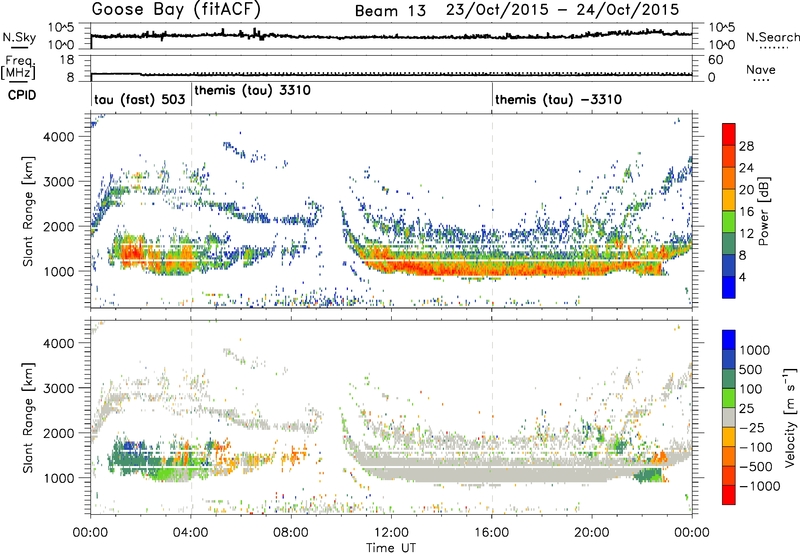Click the '1000' tick on the velocity panel
This screenshot has width=800, height=554.
click(x=58, y=478)
